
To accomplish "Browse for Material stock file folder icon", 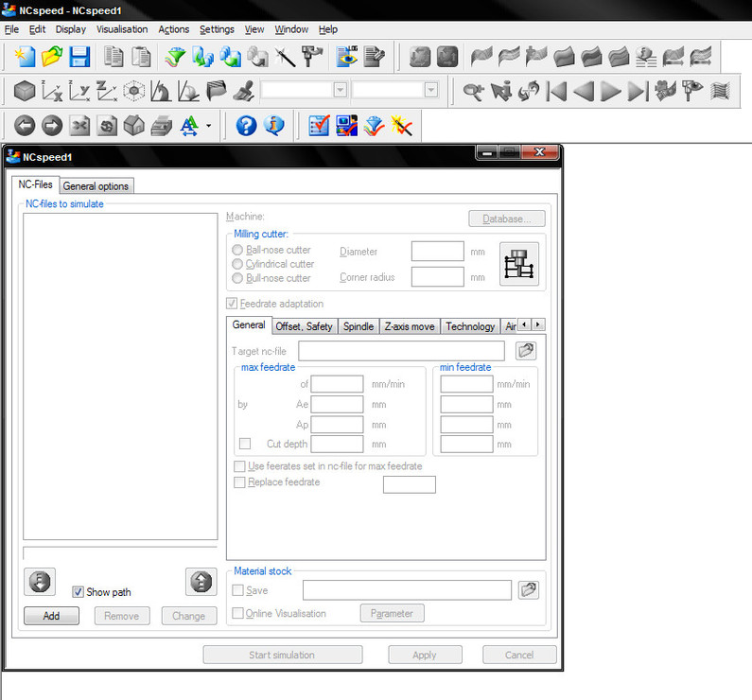I will coord(529,589).
